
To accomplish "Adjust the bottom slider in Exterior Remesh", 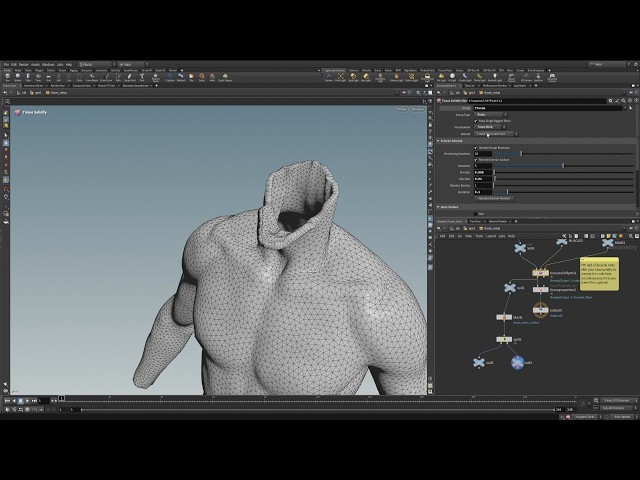I will click(563, 192).
